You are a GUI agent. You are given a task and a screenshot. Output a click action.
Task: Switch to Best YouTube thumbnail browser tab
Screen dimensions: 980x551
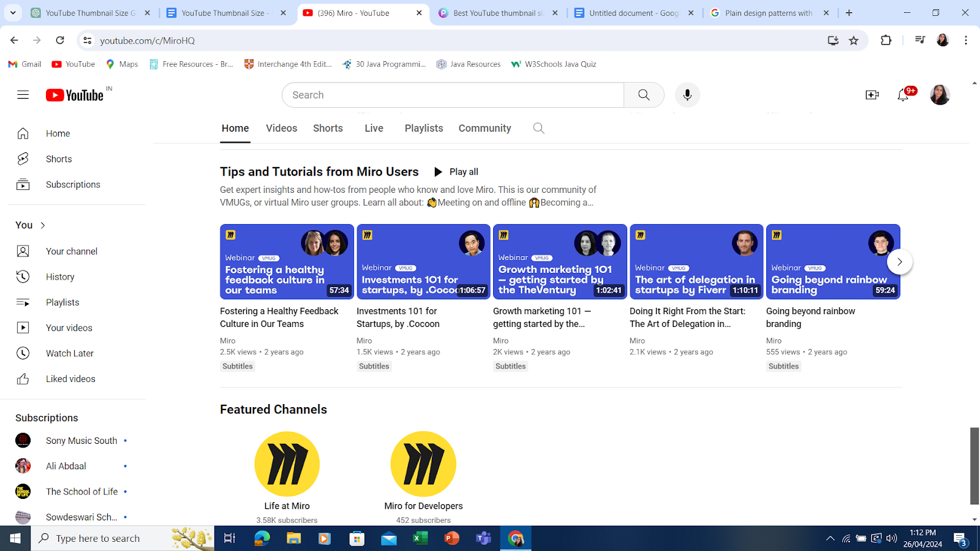498,13
